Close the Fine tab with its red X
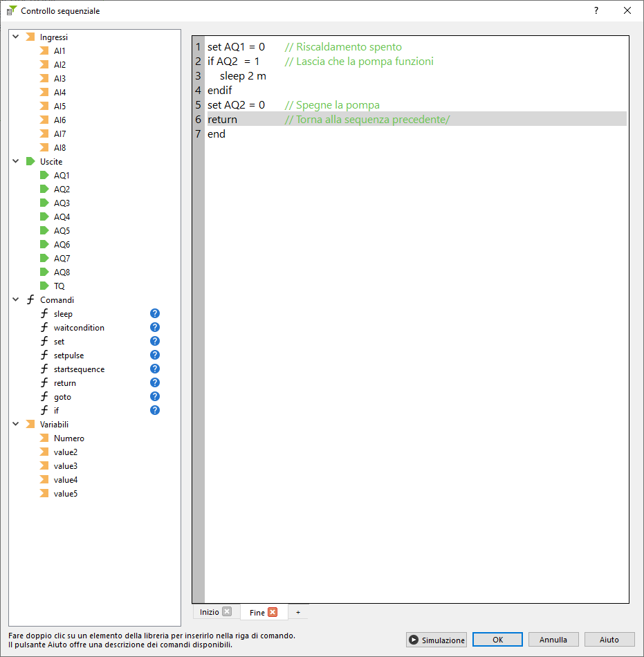Screen dimensions: 644x657 [273, 612]
